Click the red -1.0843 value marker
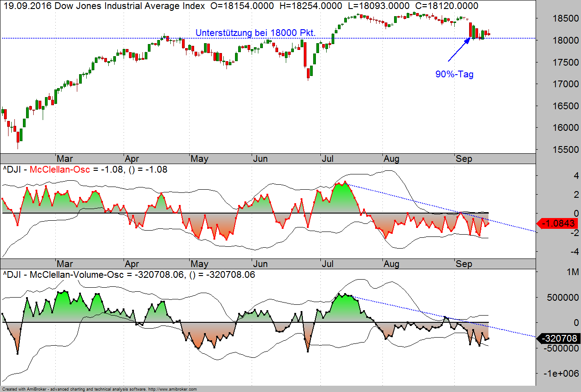The image size is (581, 392). tap(556, 223)
